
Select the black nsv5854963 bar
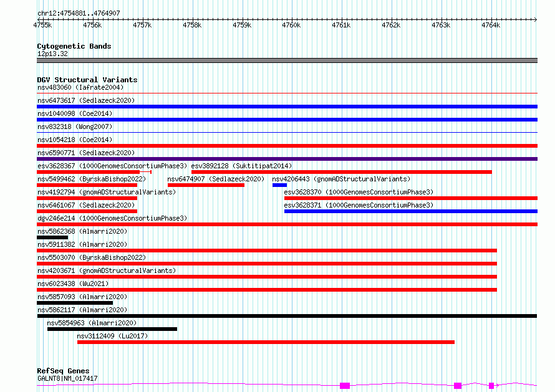click(x=112, y=329)
